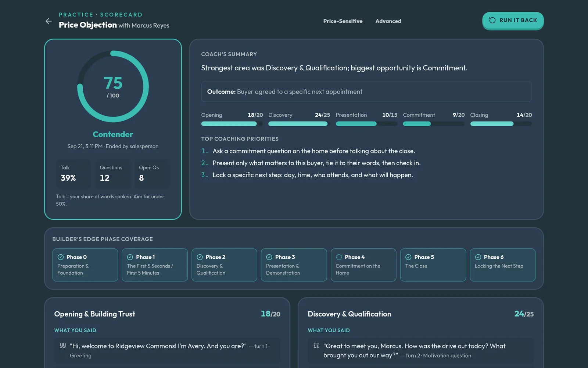Image resolution: width=588 pixels, height=368 pixels.
Task: Click the Run It Back button
Action: pyautogui.click(x=513, y=20)
